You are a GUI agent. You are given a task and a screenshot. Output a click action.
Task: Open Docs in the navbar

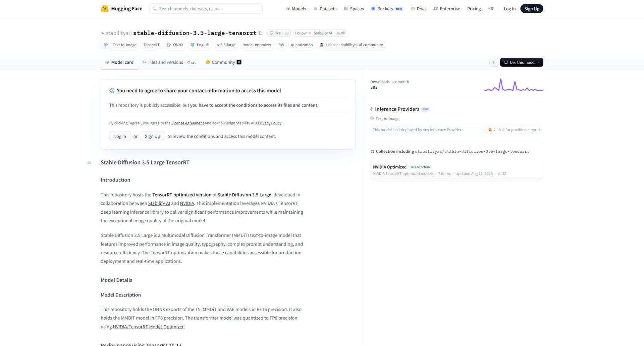(418, 9)
